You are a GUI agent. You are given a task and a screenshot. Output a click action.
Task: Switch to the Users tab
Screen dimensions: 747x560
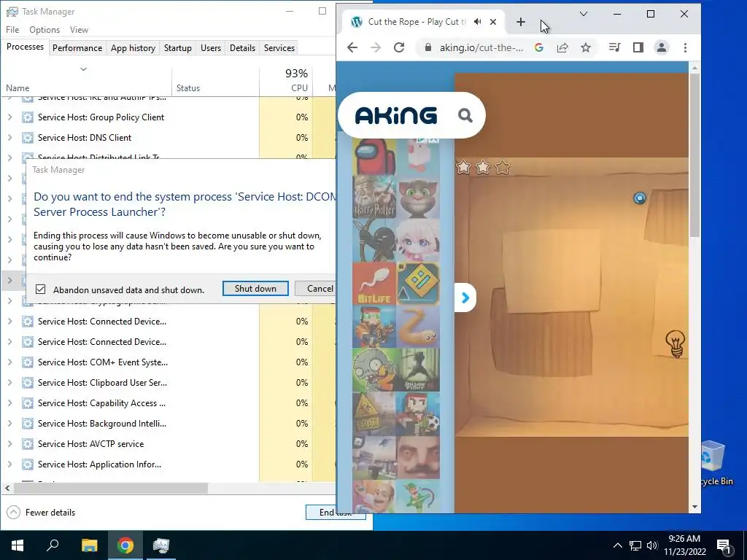211,48
